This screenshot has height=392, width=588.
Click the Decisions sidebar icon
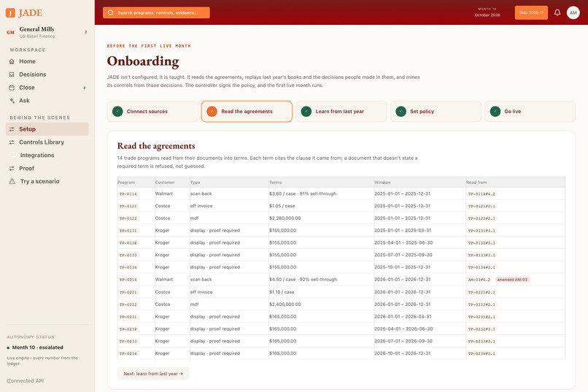pos(12,74)
